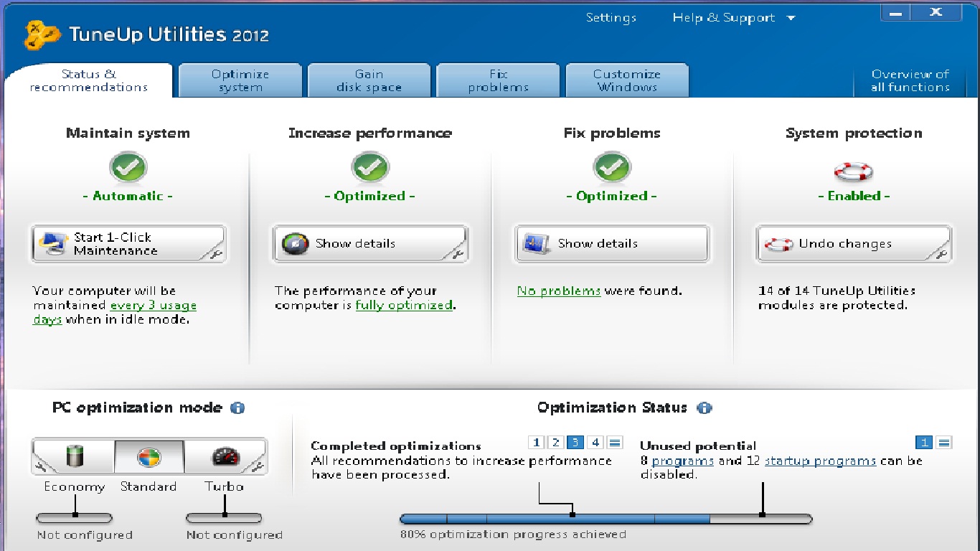The image size is (980, 551).
Task: Go to completed optimizations page 1
Action: click(537, 443)
